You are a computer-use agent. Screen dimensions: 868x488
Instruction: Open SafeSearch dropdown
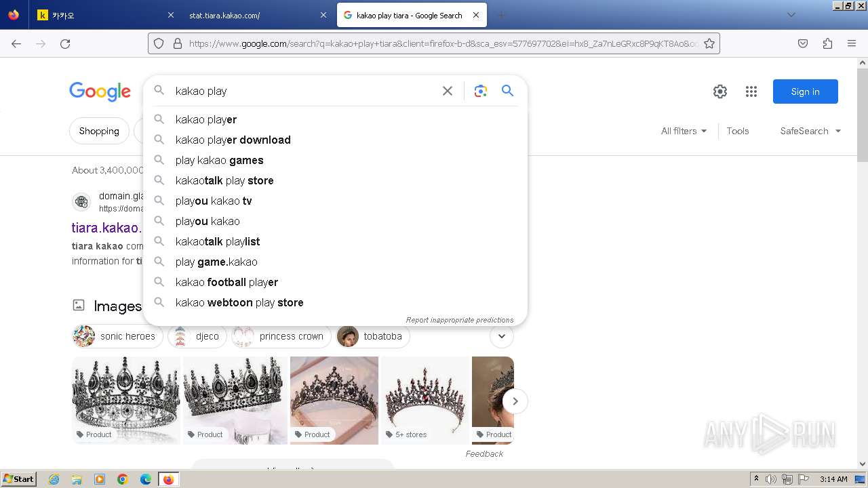tap(810, 131)
